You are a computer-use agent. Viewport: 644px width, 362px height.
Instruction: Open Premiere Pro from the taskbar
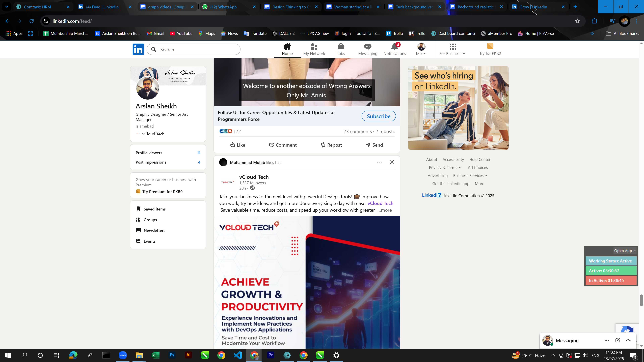pyautogui.click(x=271, y=355)
